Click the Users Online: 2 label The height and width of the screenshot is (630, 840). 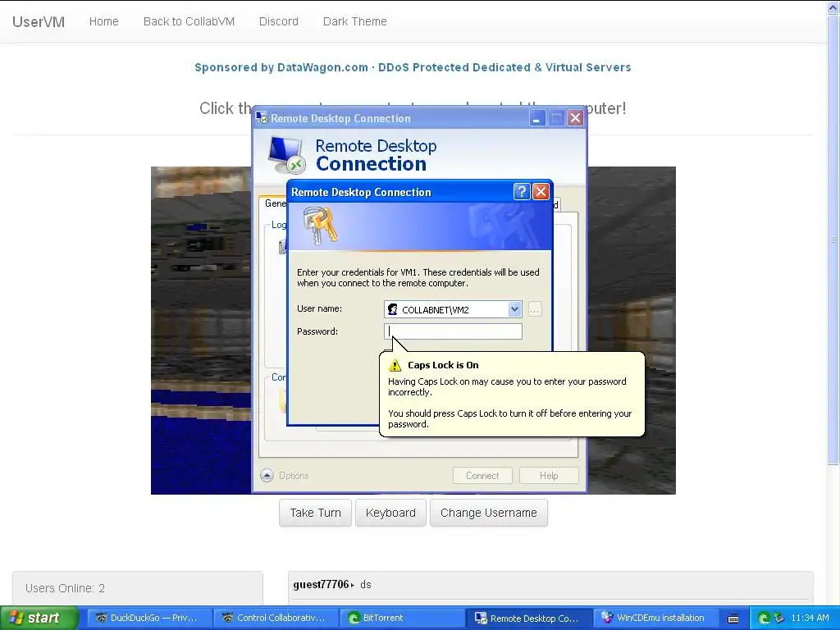(x=65, y=588)
